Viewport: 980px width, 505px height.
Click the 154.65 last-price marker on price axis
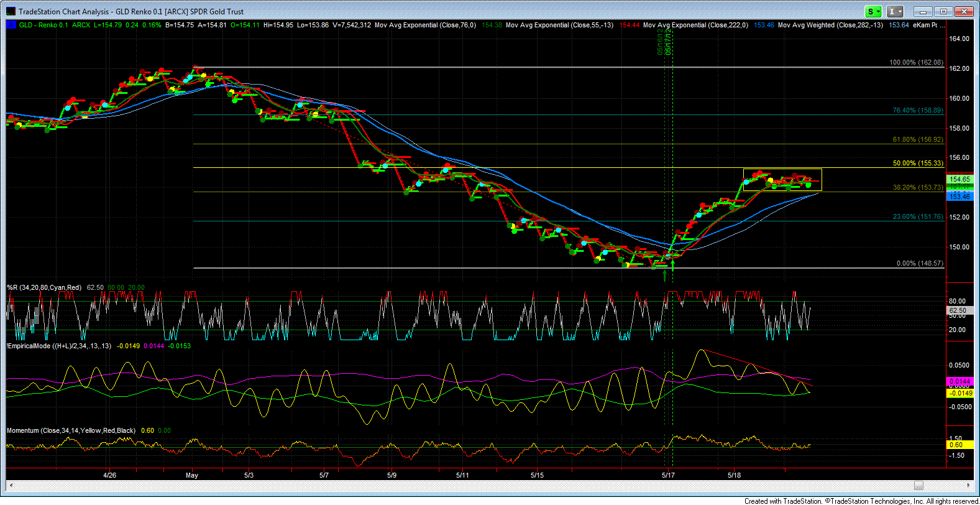960,179
